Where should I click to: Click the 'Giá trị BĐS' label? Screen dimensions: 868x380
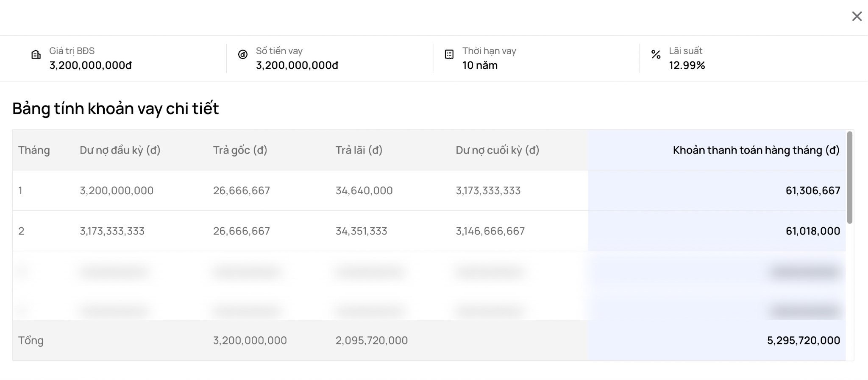(72, 51)
